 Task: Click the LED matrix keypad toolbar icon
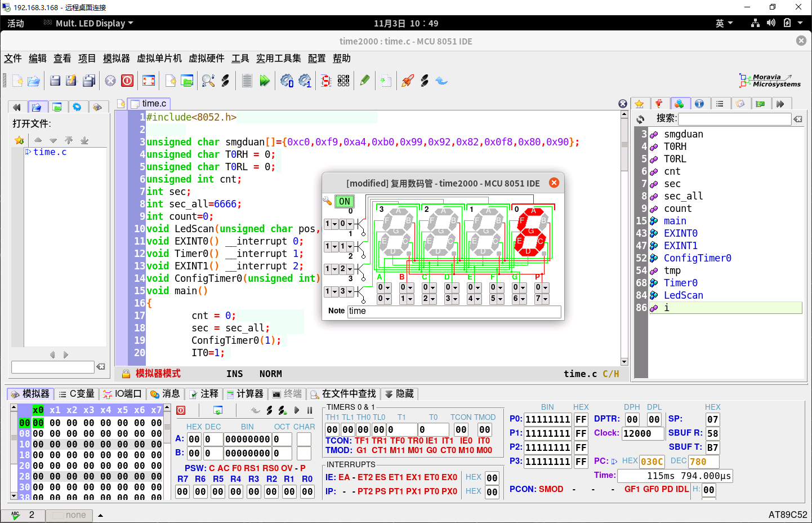343,81
